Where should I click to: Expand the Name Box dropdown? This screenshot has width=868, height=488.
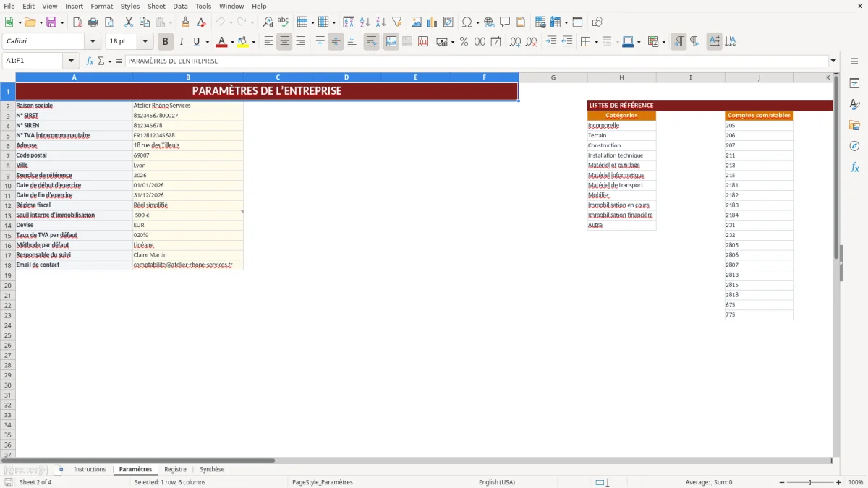click(x=71, y=61)
